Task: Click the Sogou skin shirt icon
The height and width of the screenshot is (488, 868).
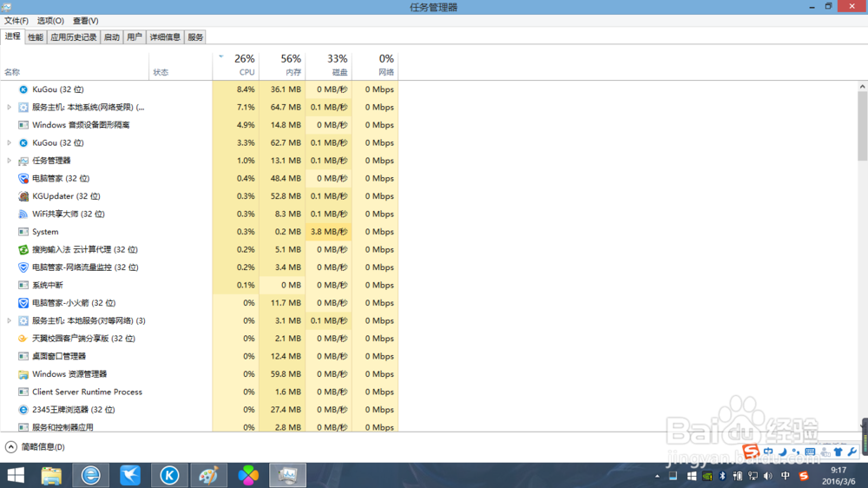Action: click(838, 452)
